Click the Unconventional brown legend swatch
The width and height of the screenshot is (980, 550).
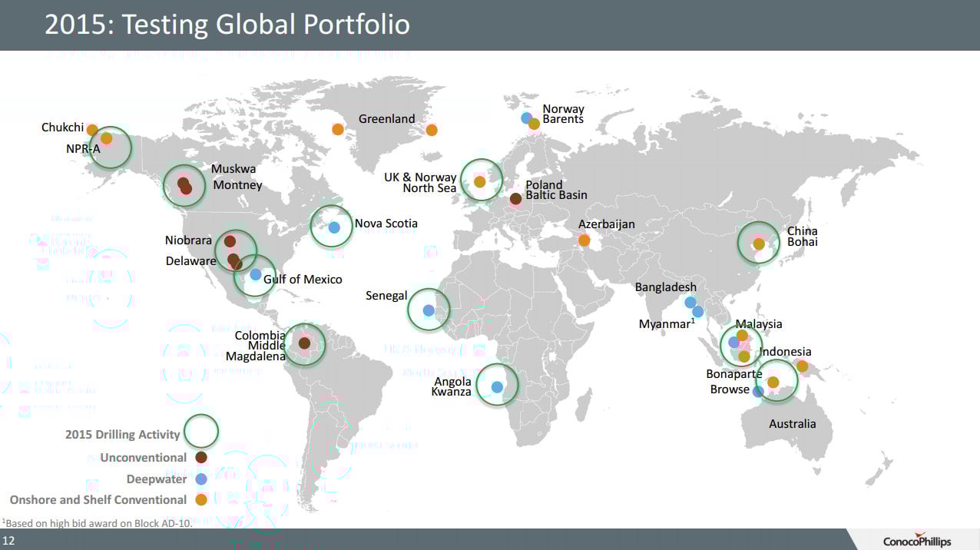click(201, 457)
